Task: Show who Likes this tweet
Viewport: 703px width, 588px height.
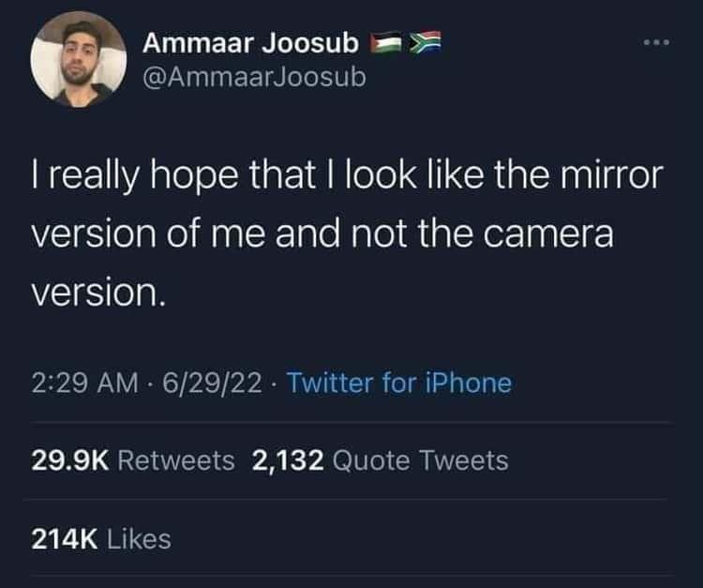Action: [140, 538]
